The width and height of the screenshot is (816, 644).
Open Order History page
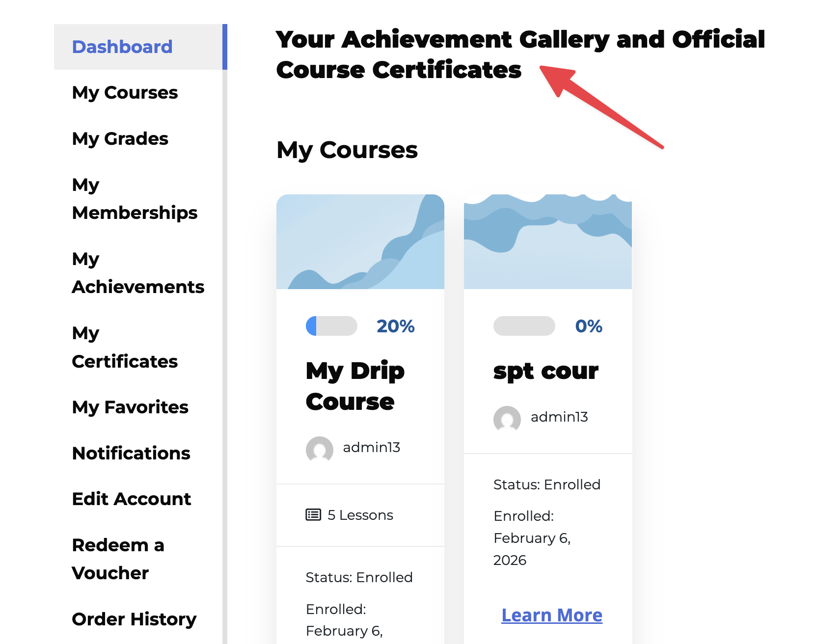134,619
